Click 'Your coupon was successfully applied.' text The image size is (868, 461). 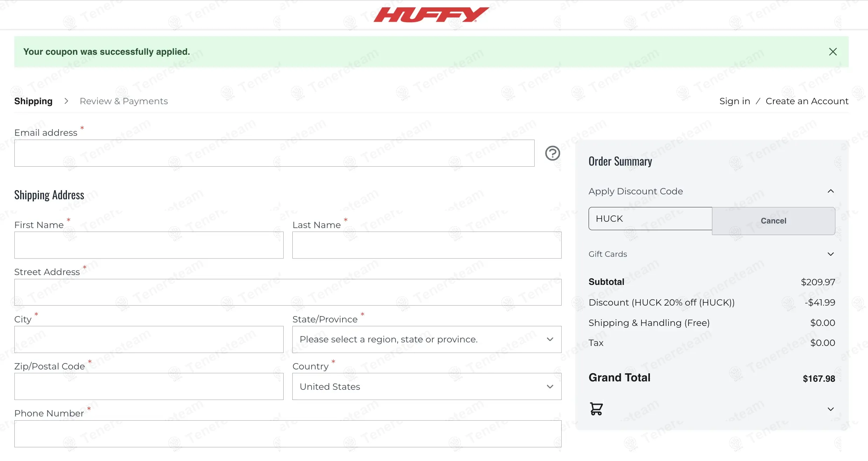click(x=107, y=52)
